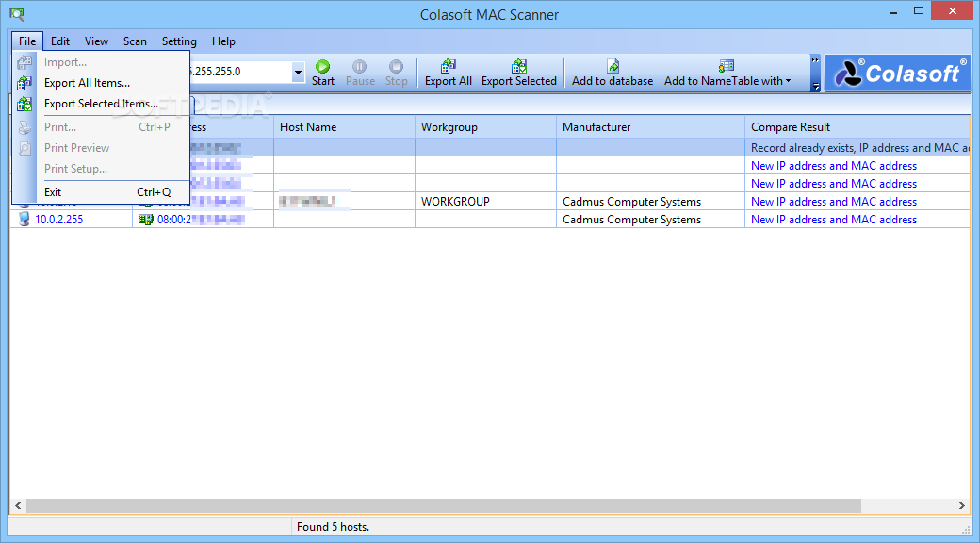Click Cadmus Computer Systems in 10.0.2.255 row

(x=631, y=220)
